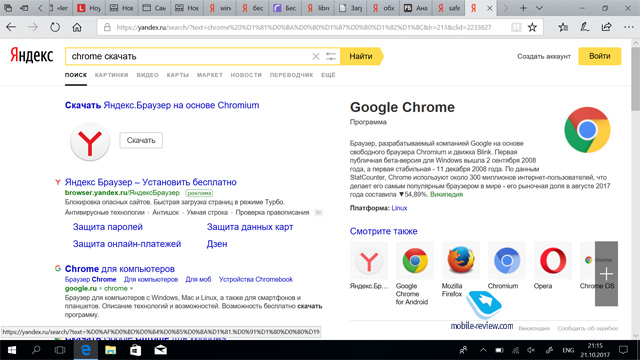Viewport: 640px width, 360px height.
Task: Click the large Yandex Browser logo
Action: pyautogui.click(x=90, y=142)
